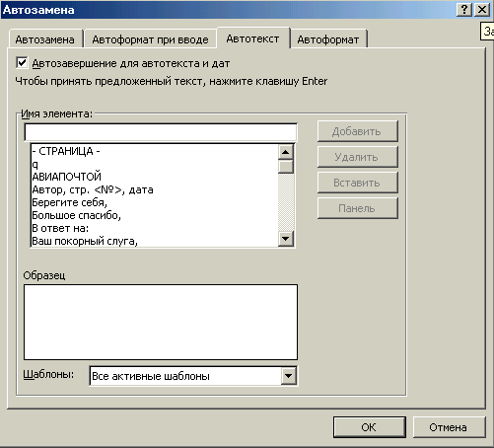The height and width of the screenshot is (448, 494).
Task: Click the Удалить button
Action: pyautogui.click(x=357, y=157)
